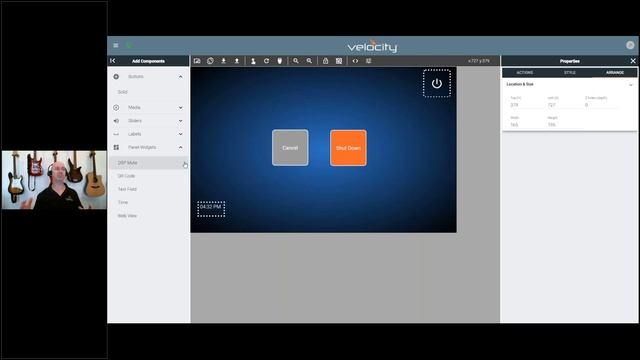Click the Sliders category label
Viewport: 640px width, 360px height.
click(x=135, y=121)
